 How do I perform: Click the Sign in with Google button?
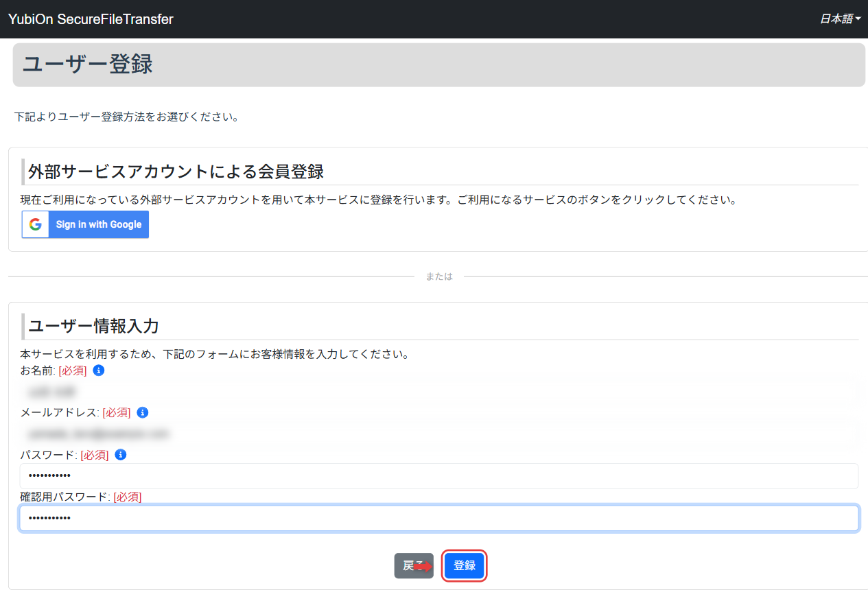pos(85,224)
